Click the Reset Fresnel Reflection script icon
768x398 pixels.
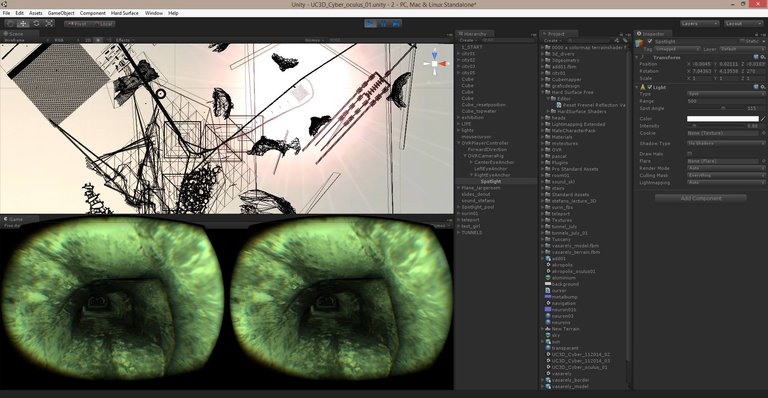559,105
